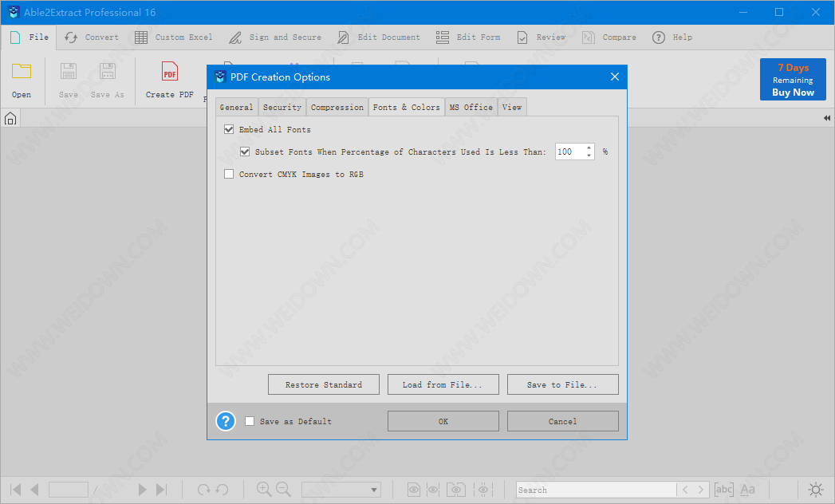Select the Fonts & Colors tab
This screenshot has width=835, height=504.
point(406,107)
